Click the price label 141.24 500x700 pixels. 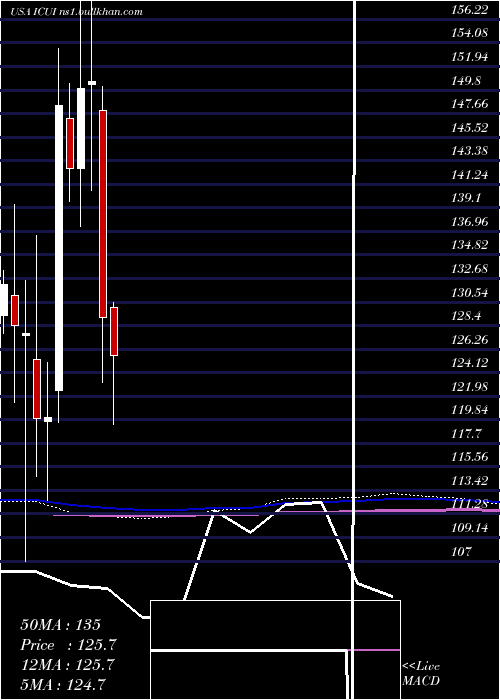pos(470,175)
